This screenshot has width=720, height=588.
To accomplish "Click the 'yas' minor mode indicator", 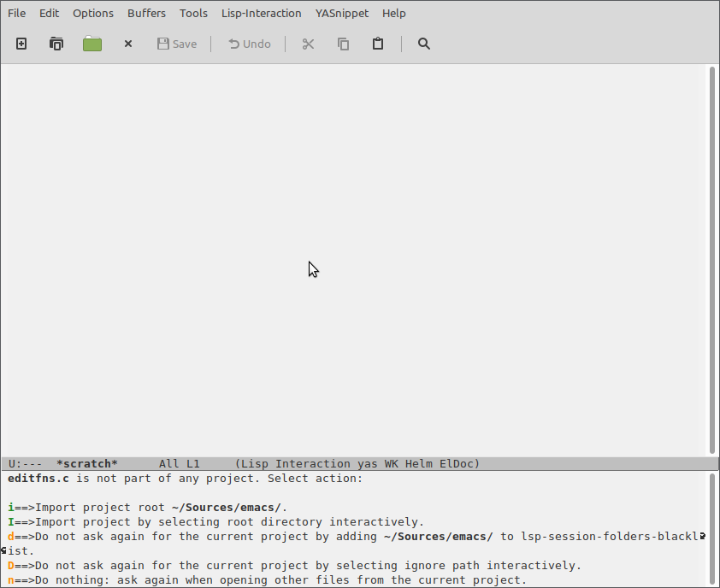I will (x=368, y=463).
